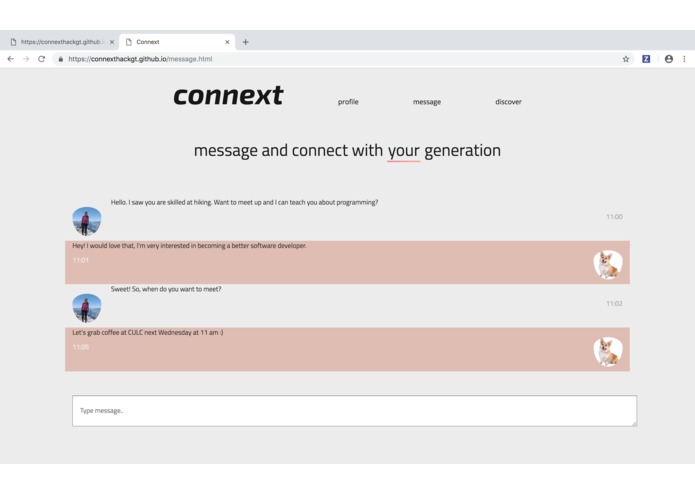Click the message box resize handle

[634, 424]
